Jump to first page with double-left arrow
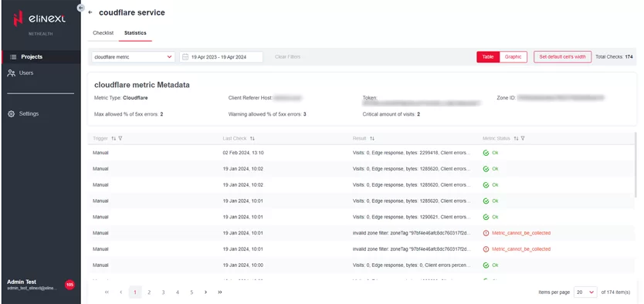The image size is (644, 304). (107, 292)
